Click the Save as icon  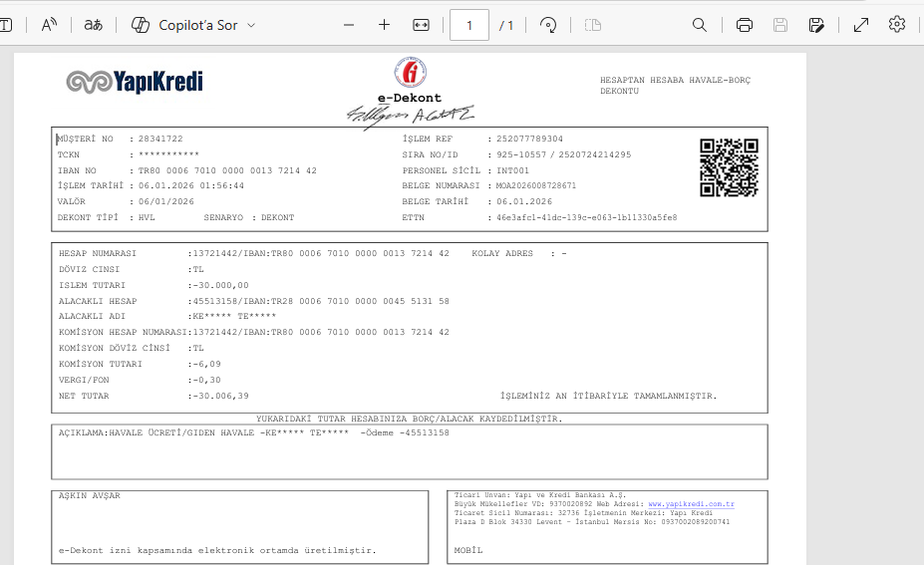click(x=816, y=25)
